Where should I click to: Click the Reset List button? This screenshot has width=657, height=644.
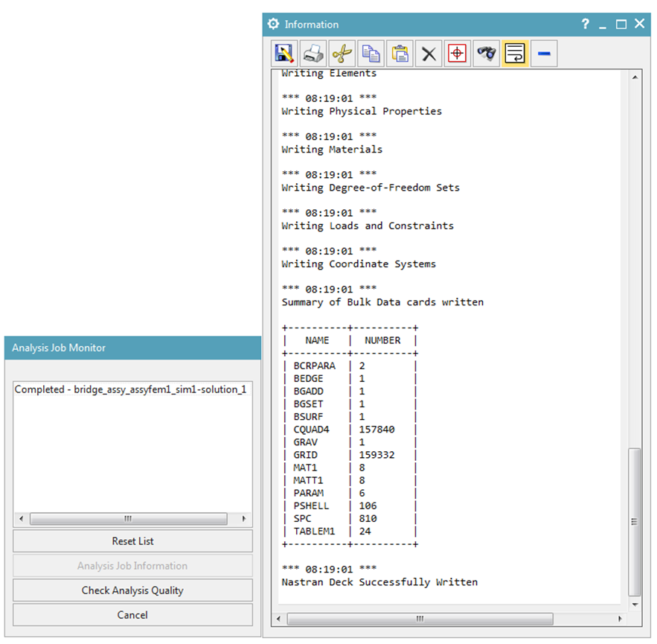[133, 541]
